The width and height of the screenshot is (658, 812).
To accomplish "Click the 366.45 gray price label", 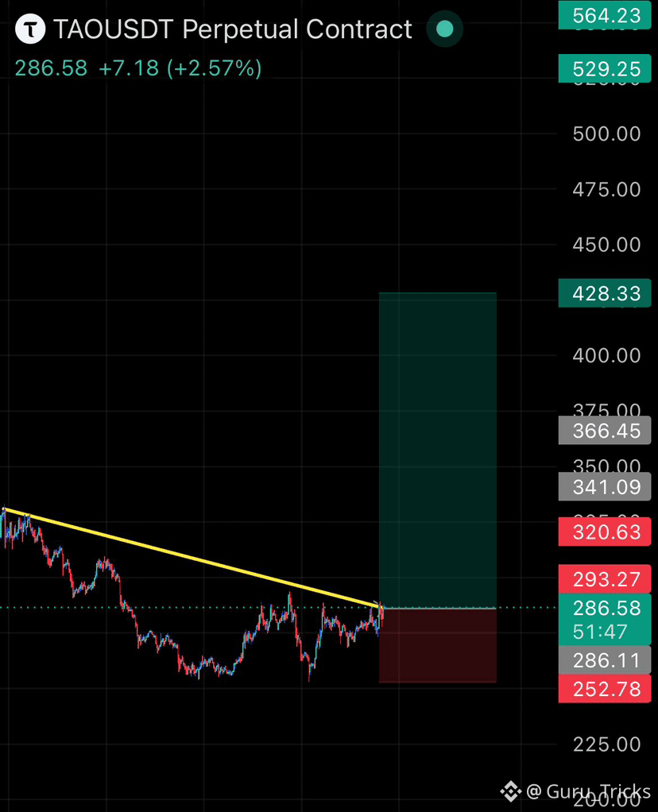I will tap(605, 431).
